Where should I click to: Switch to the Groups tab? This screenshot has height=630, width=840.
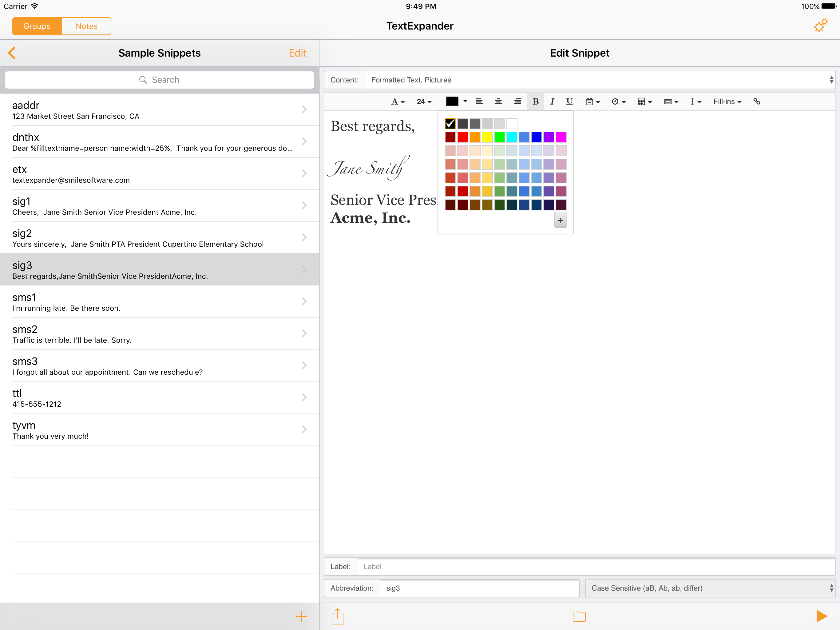37,26
